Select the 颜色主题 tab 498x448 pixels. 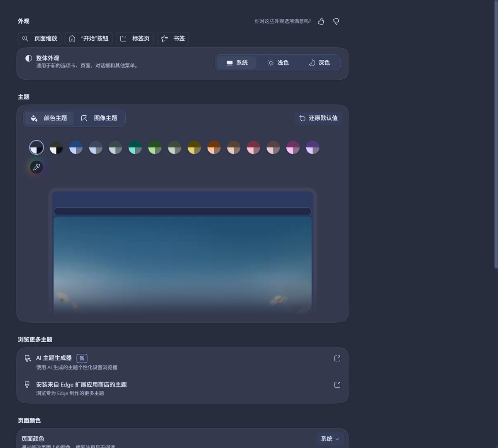49,118
